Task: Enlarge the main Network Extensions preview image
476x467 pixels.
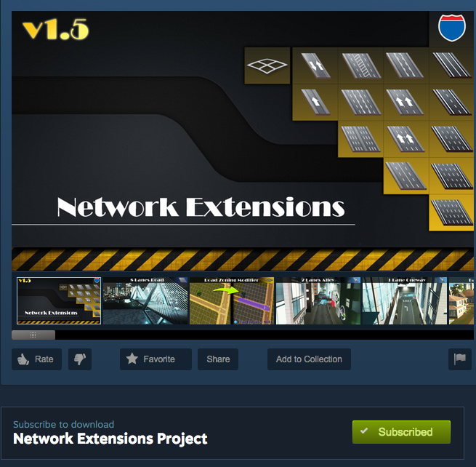Action: pyautogui.click(x=243, y=140)
